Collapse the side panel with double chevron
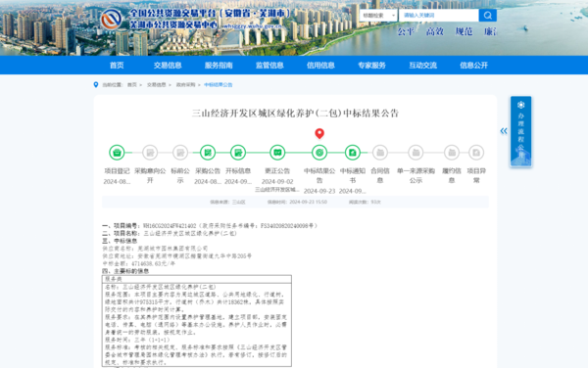 click(x=504, y=130)
